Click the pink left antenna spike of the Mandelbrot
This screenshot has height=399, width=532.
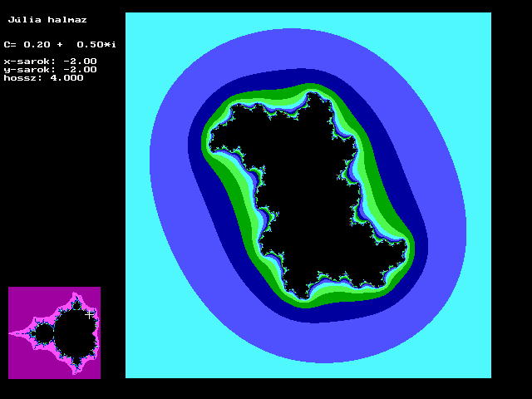coord(20,333)
